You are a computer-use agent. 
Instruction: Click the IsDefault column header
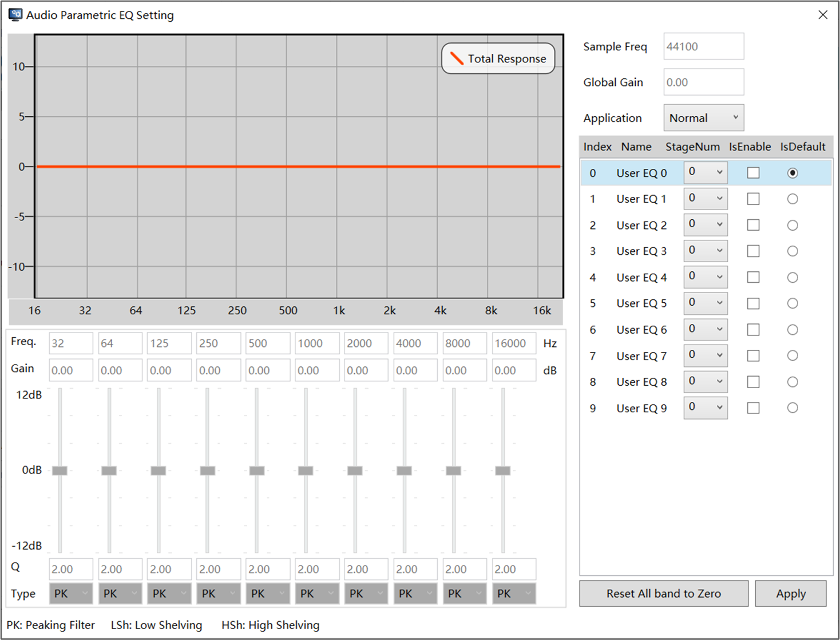coord(803,147)
